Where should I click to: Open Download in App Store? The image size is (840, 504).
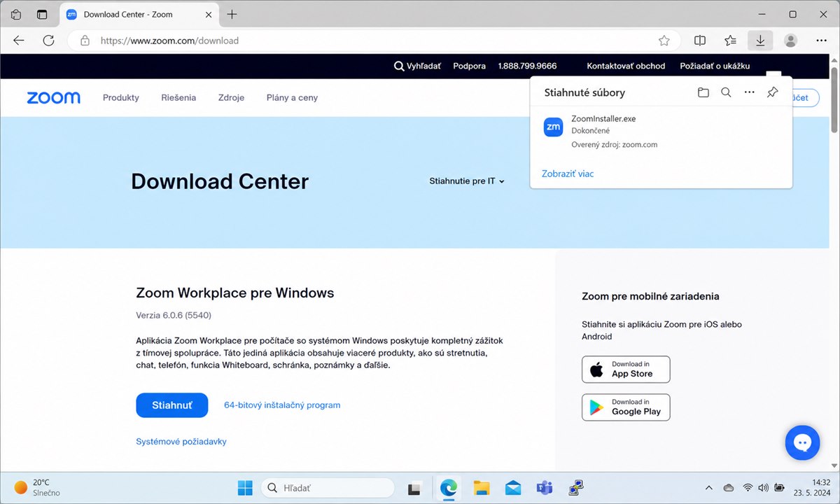click(626, 370)
